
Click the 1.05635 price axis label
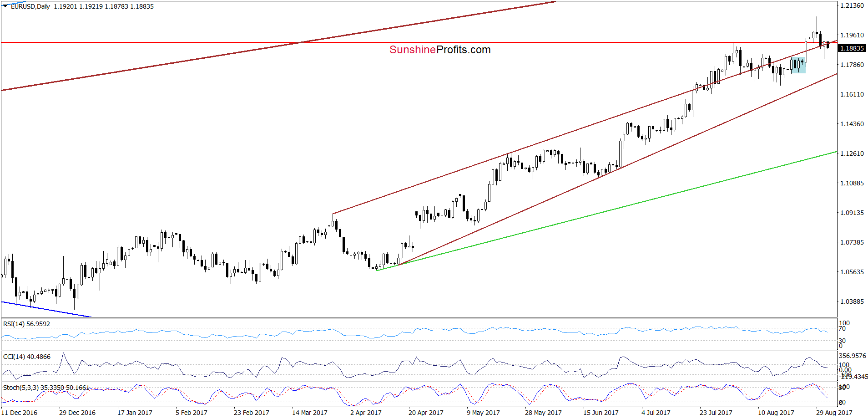tap(852, 272)
